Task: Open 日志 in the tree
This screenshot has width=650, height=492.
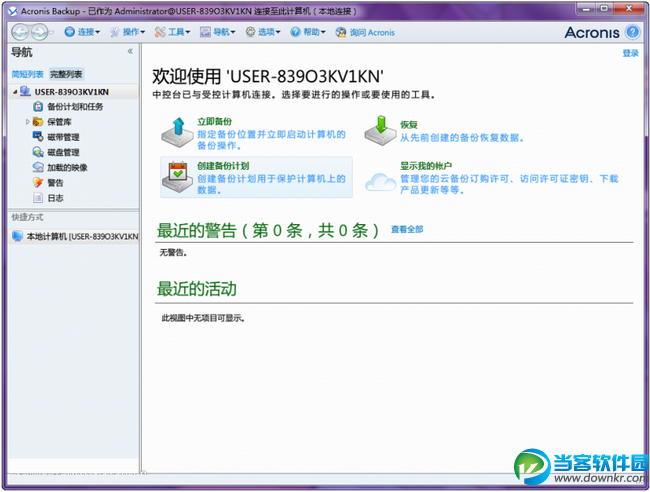Action: 55,198
